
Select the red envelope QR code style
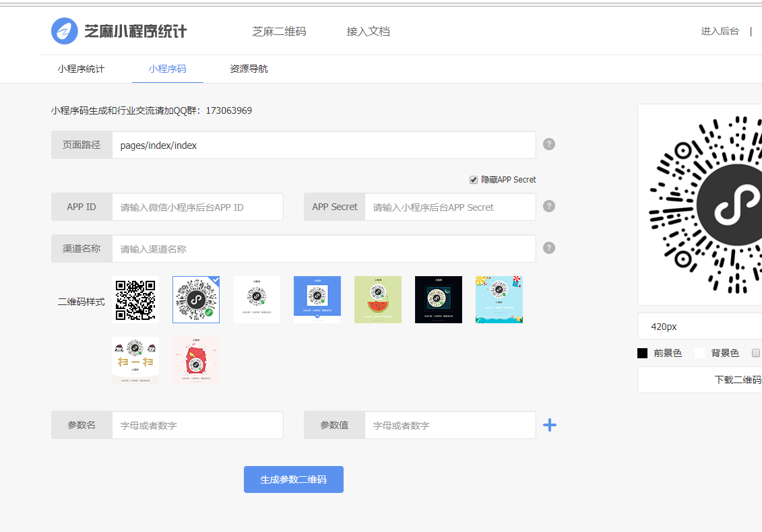click(195, 360)
